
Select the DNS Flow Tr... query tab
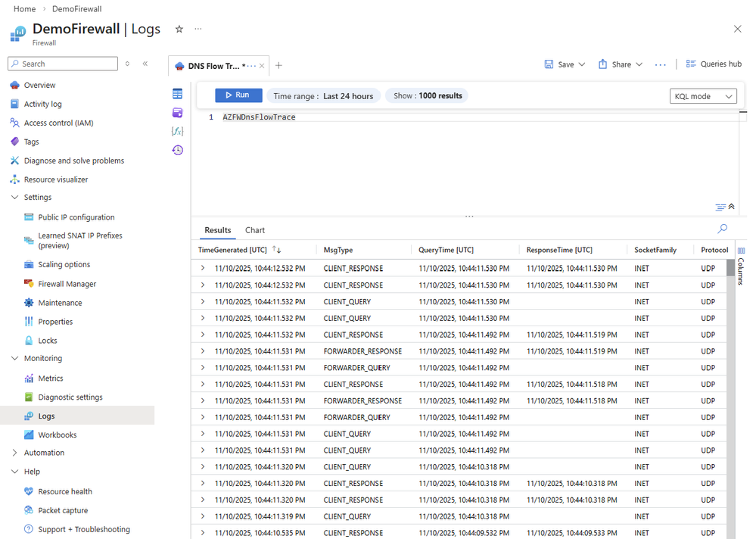coord(213,66)
